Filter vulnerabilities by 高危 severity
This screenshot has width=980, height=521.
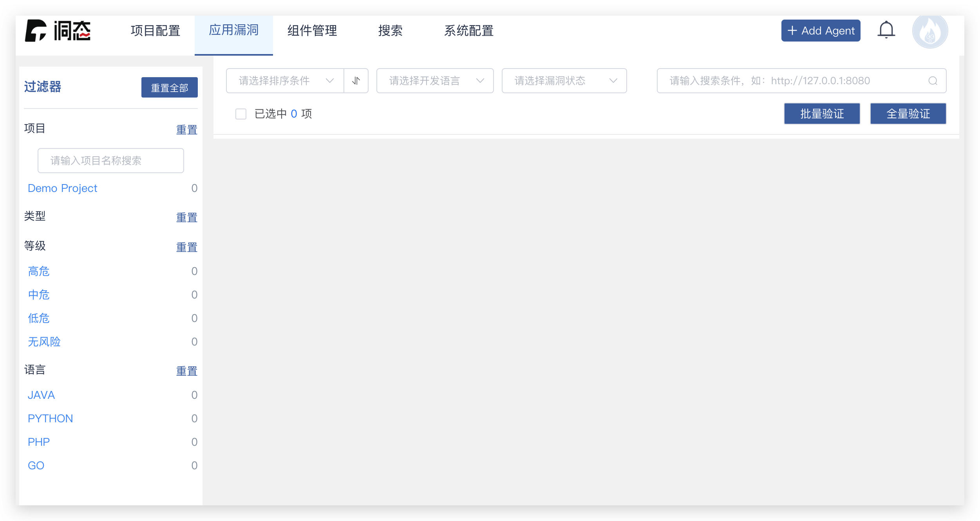(x=38, y=271)
